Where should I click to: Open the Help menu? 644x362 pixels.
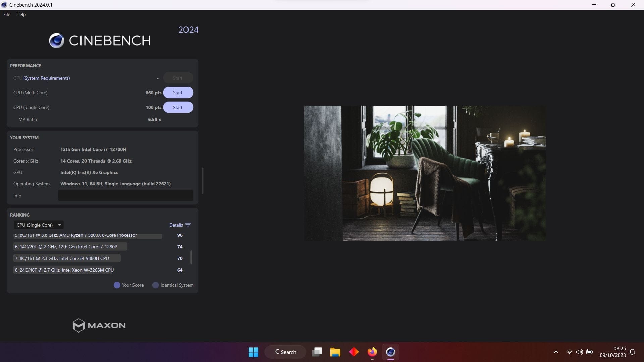click(21, 14)
